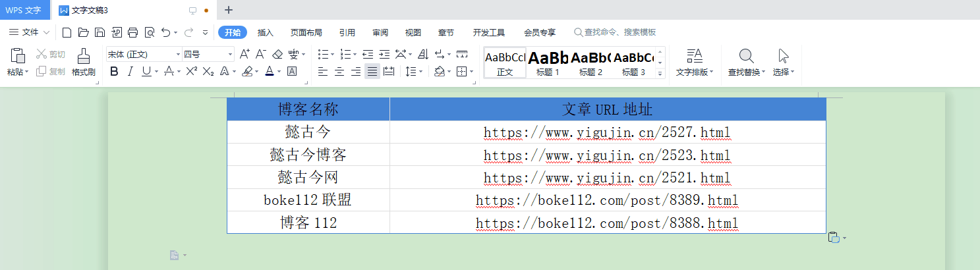The height and width of the screenshot is (270, 980).
Task: Click the https://boke112.com/post/8389.html cell
Action: tap(607, 200)
